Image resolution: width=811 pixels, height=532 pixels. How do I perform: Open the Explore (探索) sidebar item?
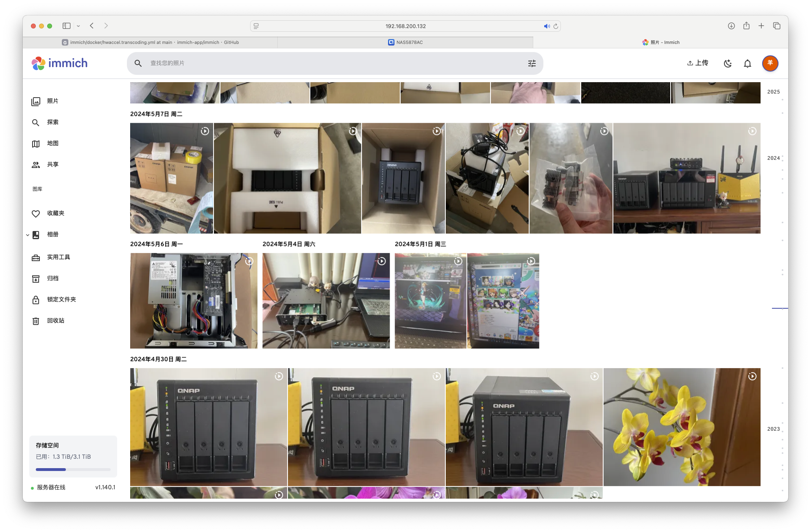click(x=52, y=122)
